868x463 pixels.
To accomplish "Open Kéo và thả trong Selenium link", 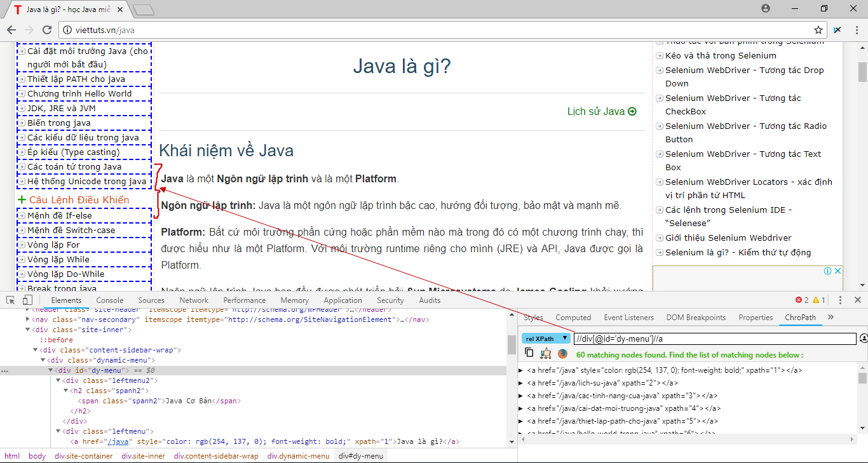I will point(721,55).
